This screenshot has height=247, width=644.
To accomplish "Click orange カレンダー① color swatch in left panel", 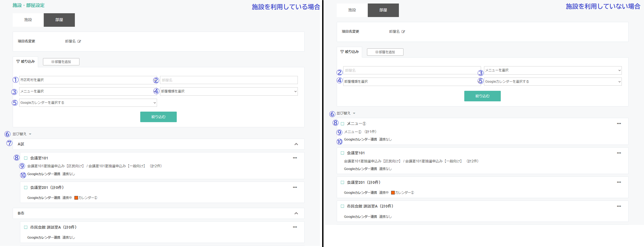I will click(76, 198).
